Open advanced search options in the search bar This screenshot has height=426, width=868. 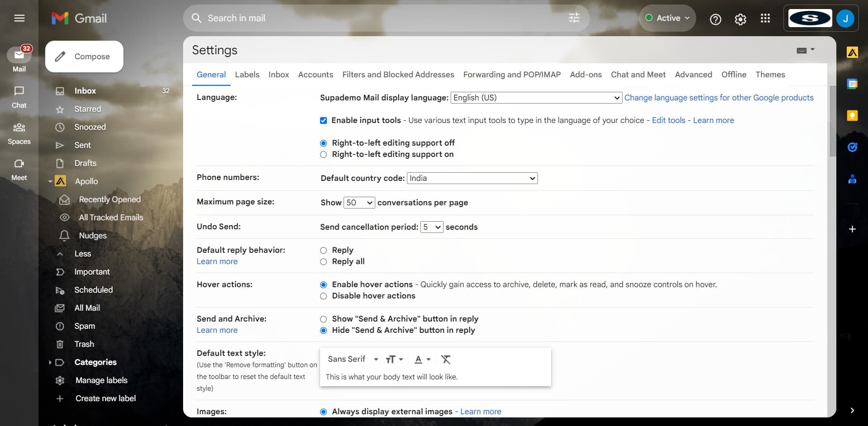point(573,18)
